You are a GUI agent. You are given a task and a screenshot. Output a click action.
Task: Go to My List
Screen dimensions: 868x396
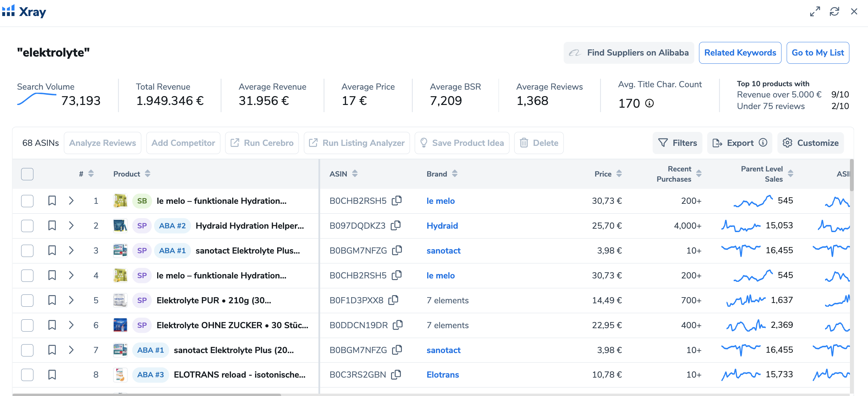click(x=818, y=53)
